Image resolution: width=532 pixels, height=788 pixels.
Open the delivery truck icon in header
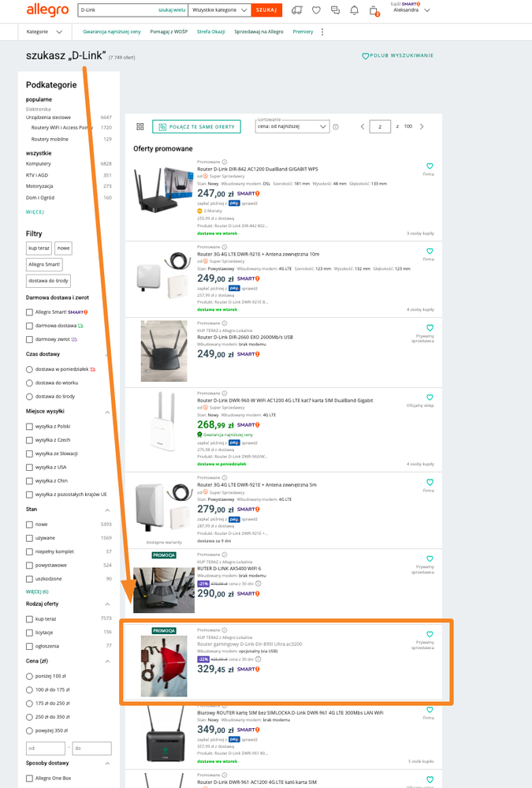[297, 10]
